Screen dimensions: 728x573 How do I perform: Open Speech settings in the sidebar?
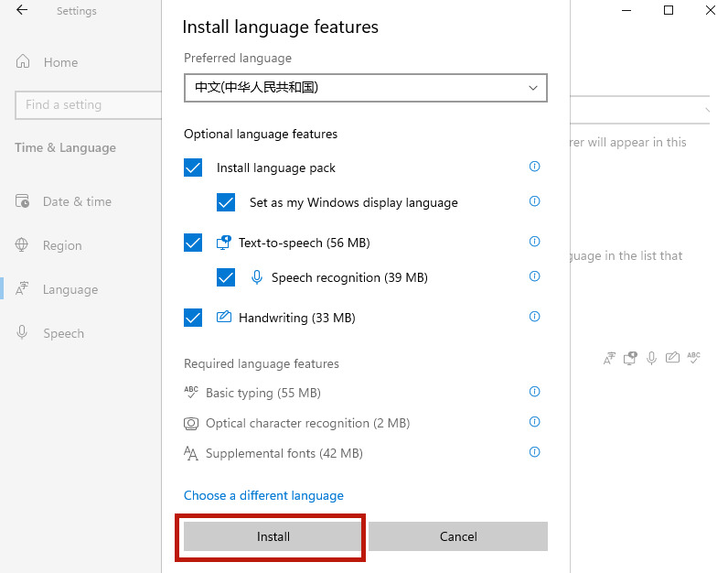click(62, 333)
